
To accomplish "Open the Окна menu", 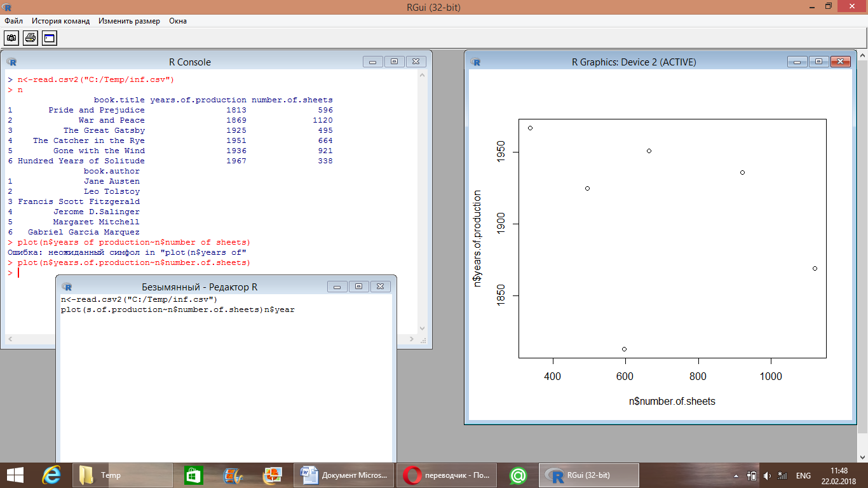I will pyautogui.click(x=178, y=21).
